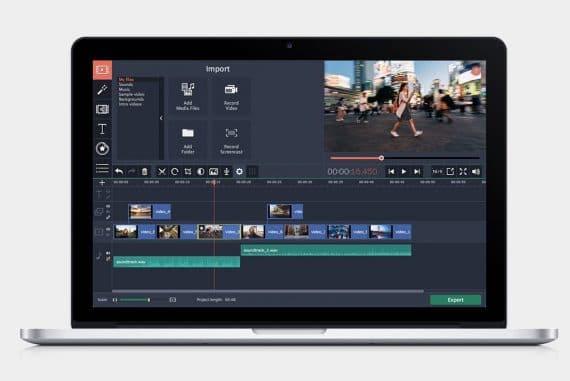Select Backgrounds in import list

click(131, 99)
